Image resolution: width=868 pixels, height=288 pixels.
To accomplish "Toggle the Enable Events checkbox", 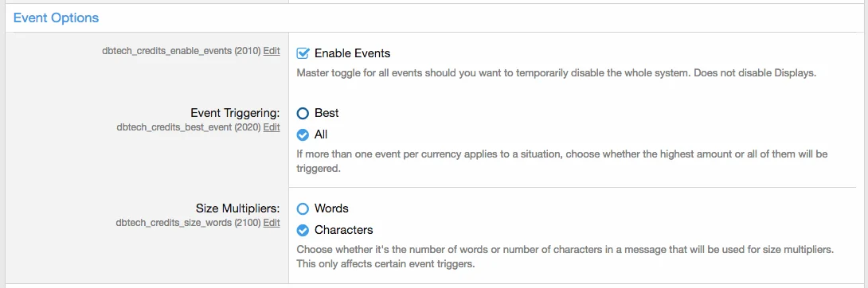I will click(x=303, y=53).
